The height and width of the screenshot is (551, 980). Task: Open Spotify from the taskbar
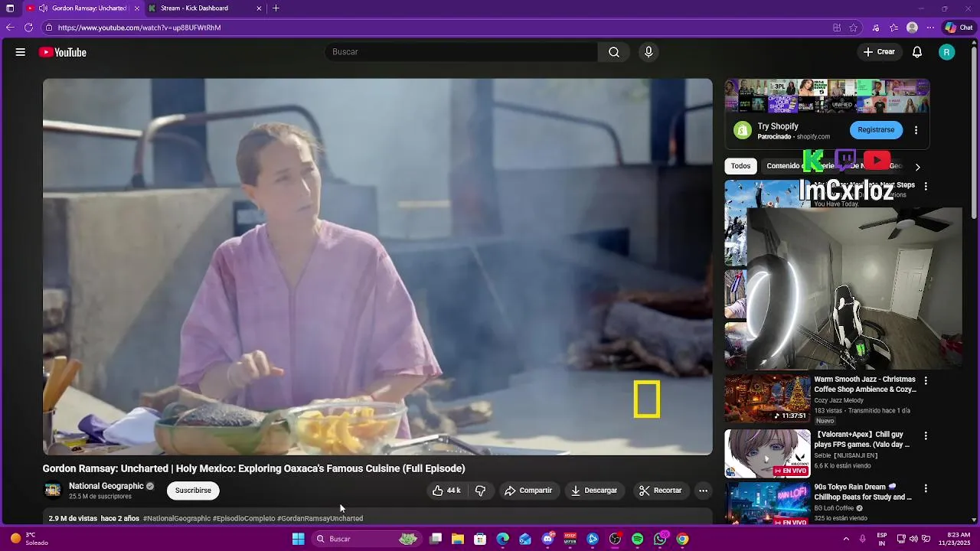point(638,539)
